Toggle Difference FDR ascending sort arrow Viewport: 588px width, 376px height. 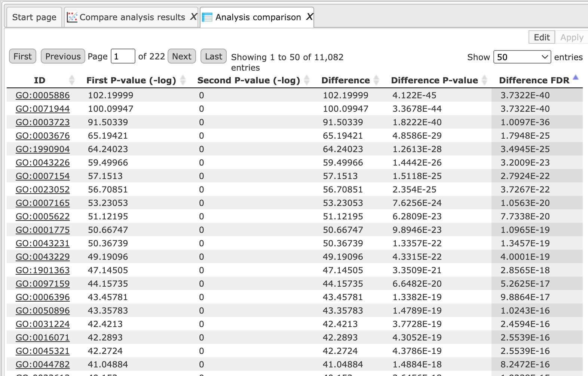(x=576, y=77)
